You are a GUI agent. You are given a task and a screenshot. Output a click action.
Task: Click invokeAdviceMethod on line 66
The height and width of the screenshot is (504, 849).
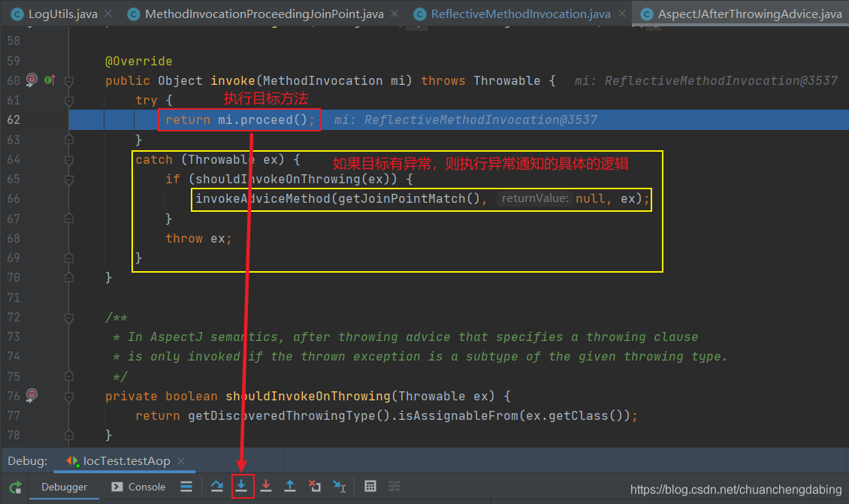coord(263,199)
